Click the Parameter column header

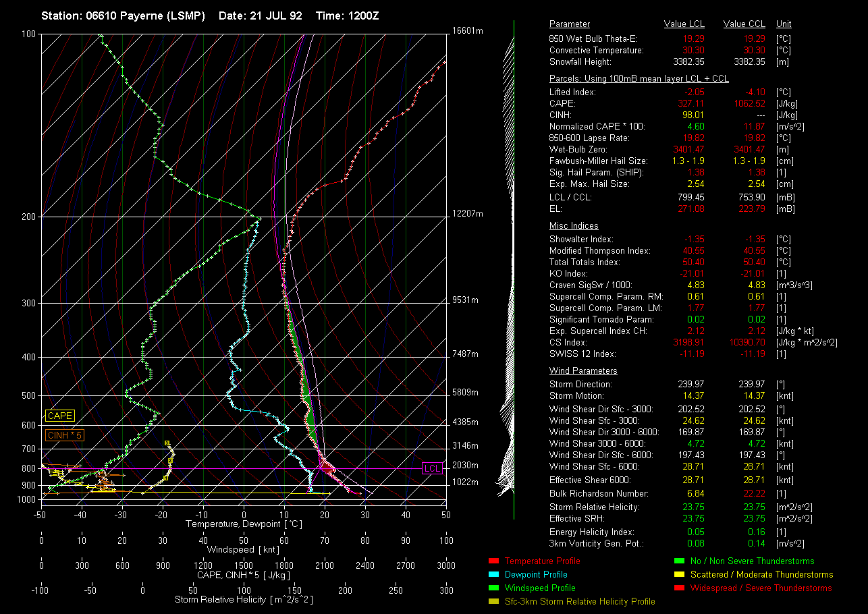click(x=570, y=24)
